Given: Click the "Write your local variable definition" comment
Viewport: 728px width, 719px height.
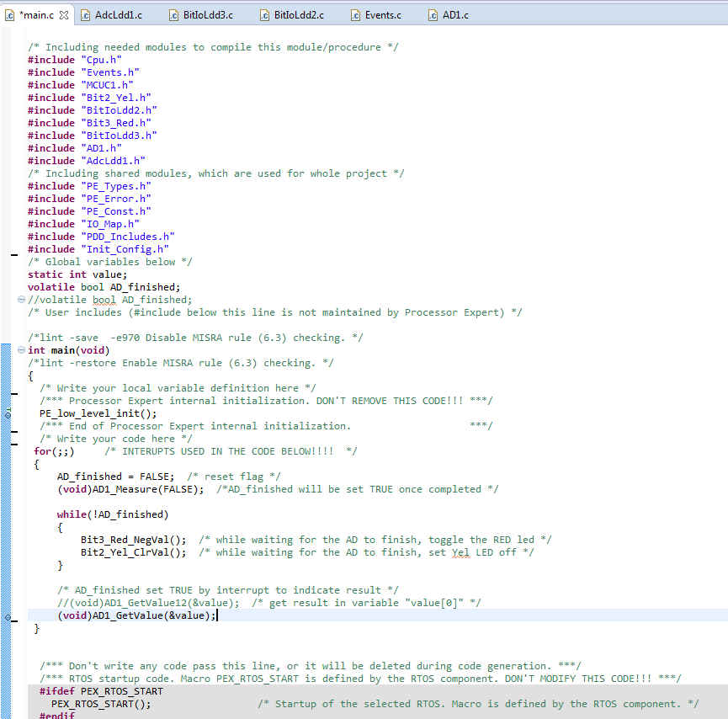Looking at the screenshot, I should click(178, 388).
